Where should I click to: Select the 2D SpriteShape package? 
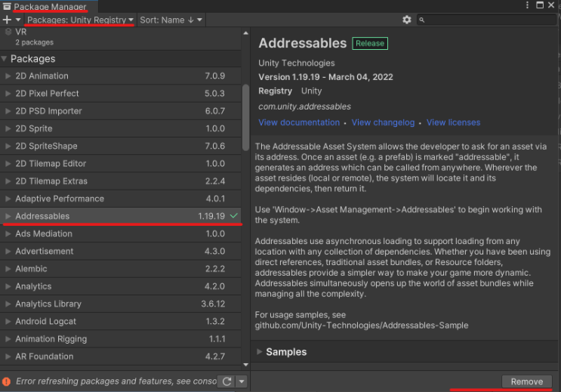point(121,146)
